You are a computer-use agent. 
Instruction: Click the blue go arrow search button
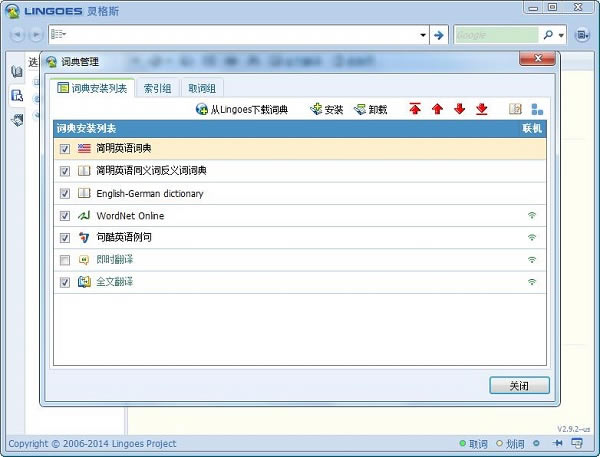click(439, 35)
